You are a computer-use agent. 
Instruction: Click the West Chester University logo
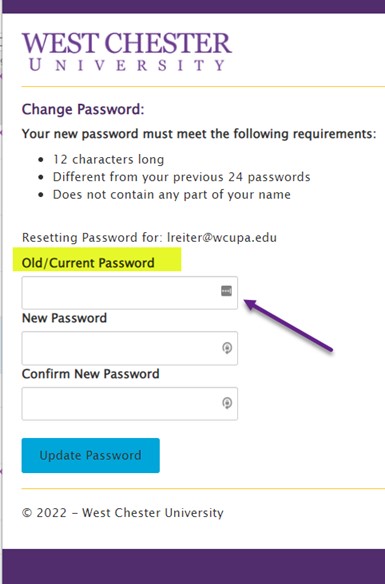[127, 51]
